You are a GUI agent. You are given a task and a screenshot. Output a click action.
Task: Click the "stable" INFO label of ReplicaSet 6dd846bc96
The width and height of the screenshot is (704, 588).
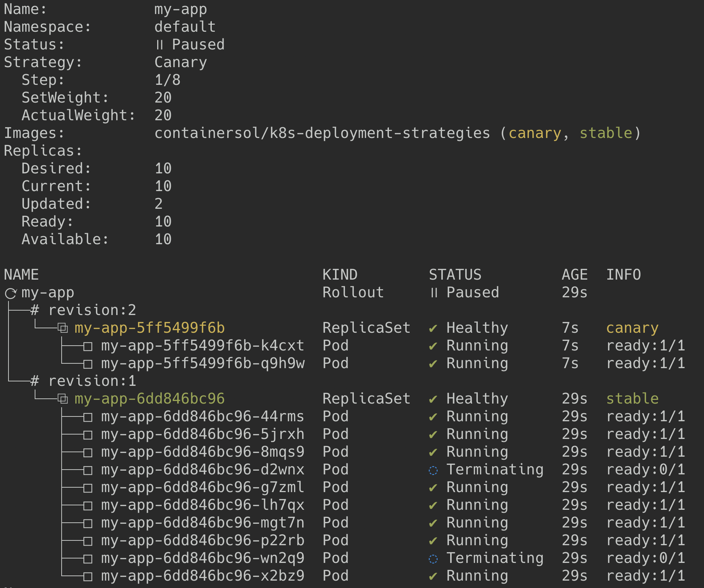tap(632, 398)
